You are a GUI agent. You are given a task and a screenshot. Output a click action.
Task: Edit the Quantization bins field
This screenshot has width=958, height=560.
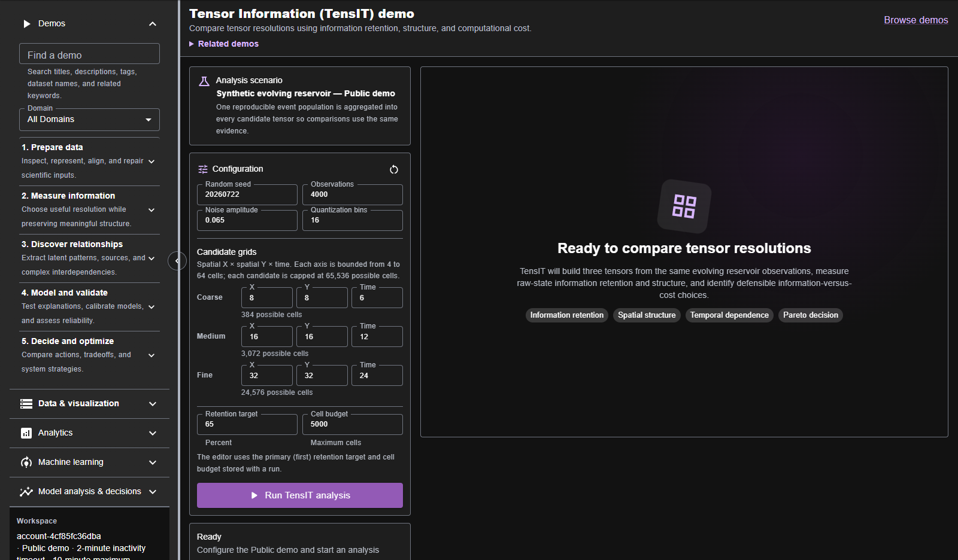(x=353, y=220)
